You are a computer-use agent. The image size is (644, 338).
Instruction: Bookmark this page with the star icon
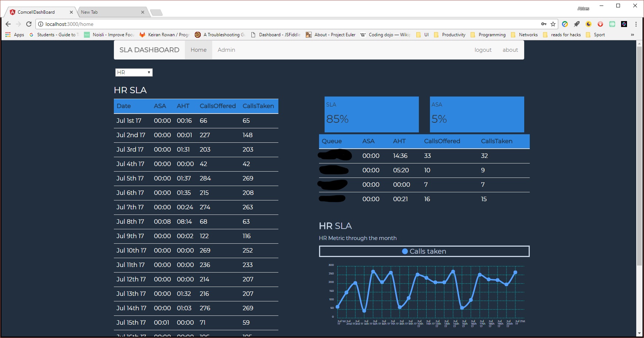[x=553, y=24]
